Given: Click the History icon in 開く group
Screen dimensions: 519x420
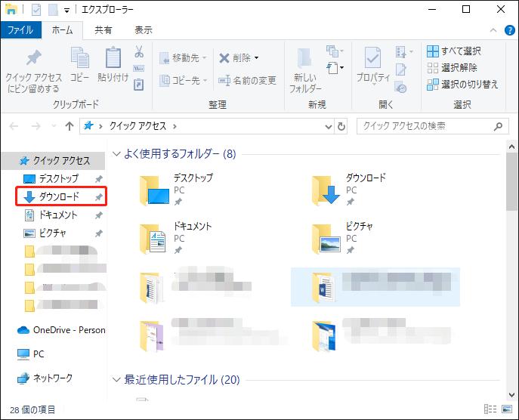Looking at the screenshot, I should [401, 88].
